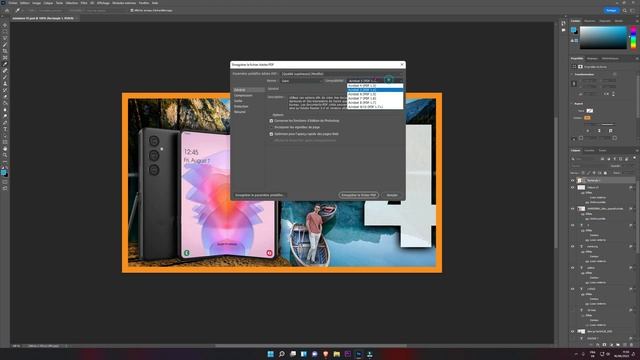Viewport: 640px width, 360px height.
Task: Collapse the Transformation section in Propriétés
Action: click(x=572, y=74)
